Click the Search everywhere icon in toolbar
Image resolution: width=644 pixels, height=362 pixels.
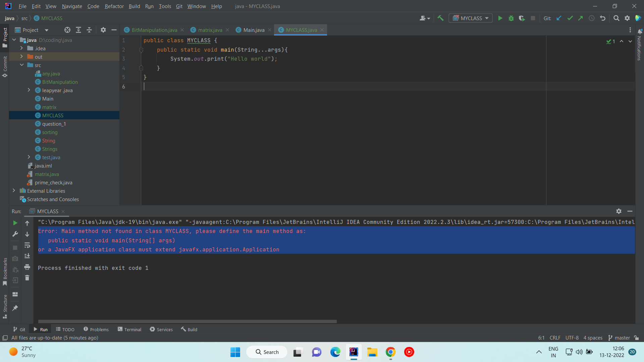tap(616, 18)
